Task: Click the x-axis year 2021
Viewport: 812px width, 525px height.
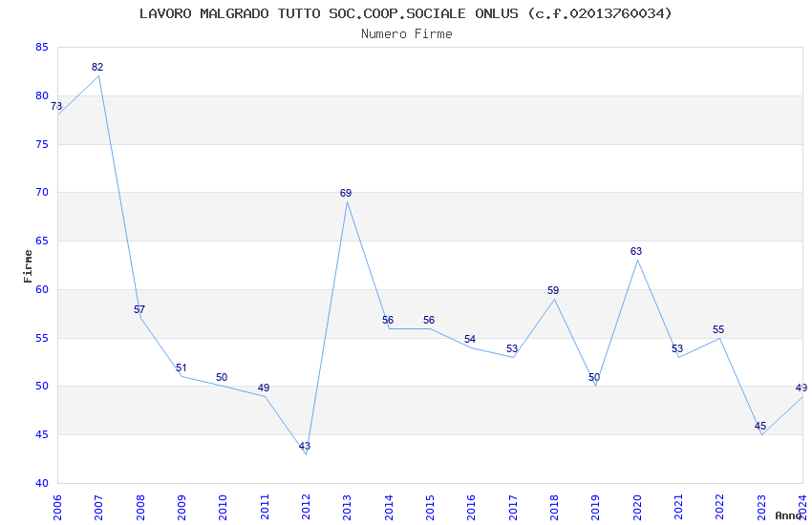Action: [678, 507]
